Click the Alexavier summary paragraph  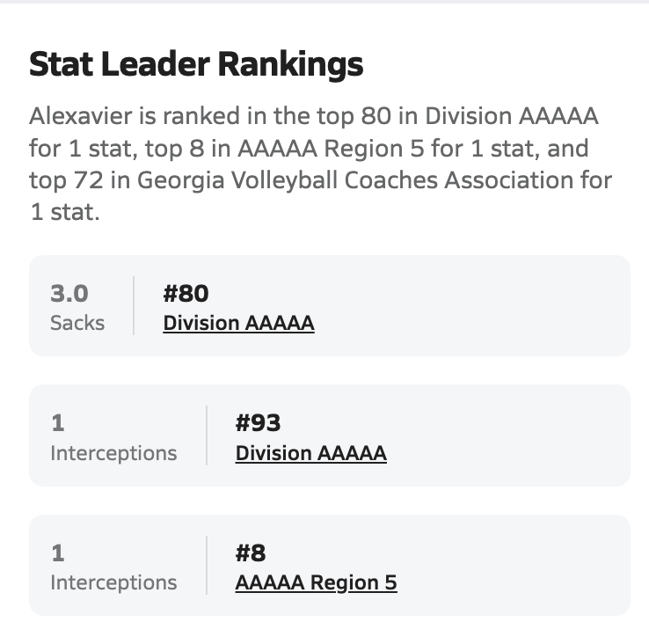tap(321, 165)
